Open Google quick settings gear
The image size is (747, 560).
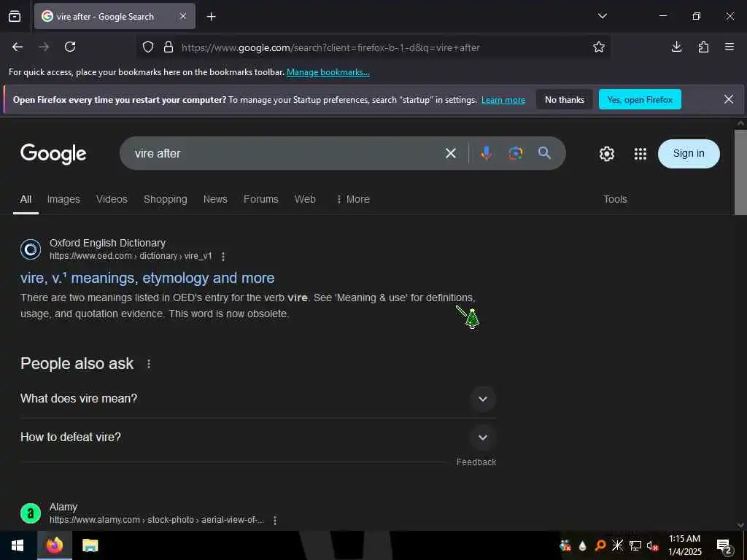pos(606,154)
